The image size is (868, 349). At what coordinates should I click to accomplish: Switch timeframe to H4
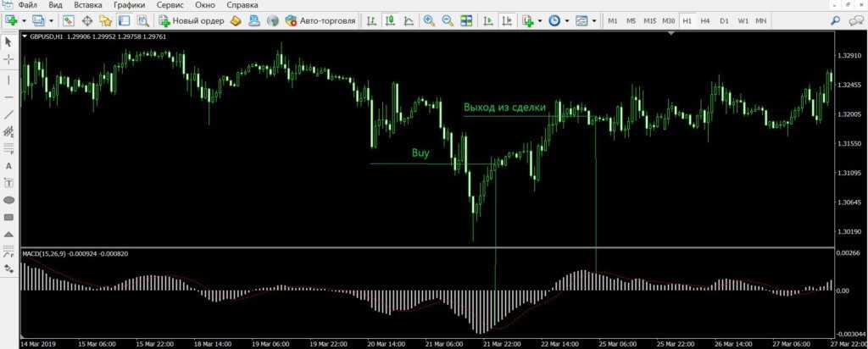point(704,20)
